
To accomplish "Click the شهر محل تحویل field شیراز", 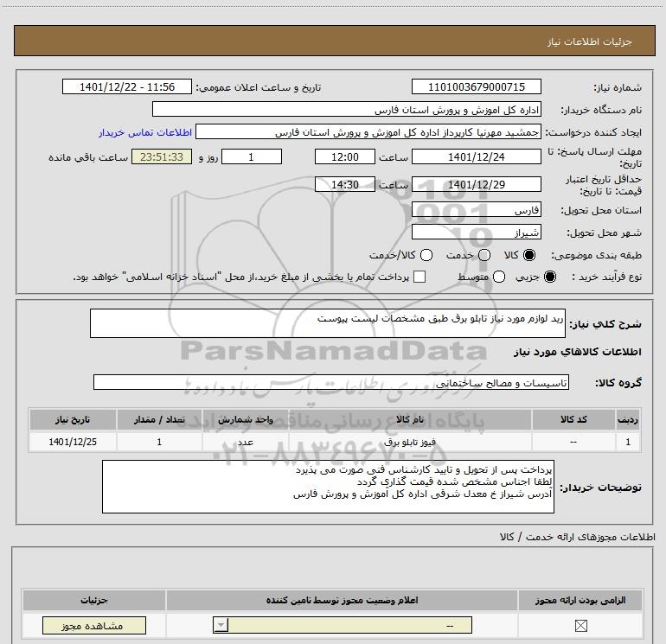I will 476,232.
